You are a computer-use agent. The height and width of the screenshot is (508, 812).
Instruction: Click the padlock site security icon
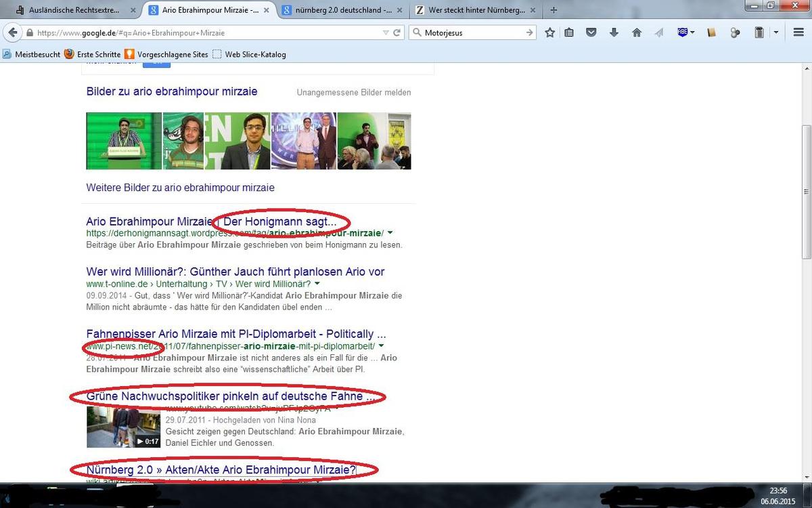tap(30, 33)
